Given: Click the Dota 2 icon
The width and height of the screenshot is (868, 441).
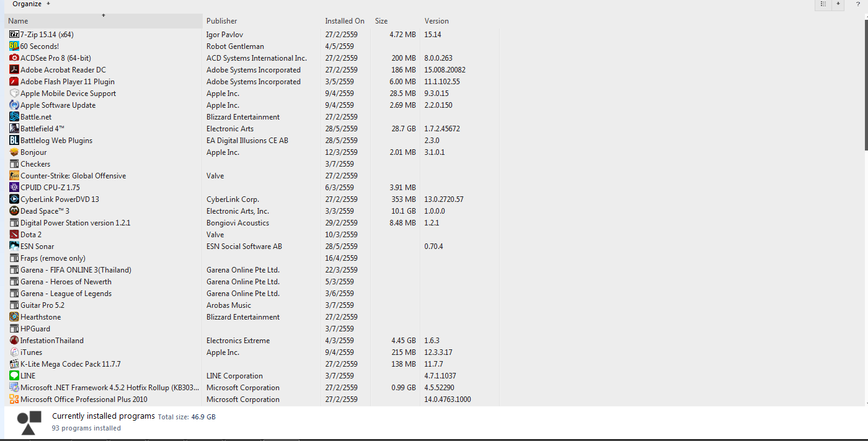Looking at the screenshot, I should [14, 235].
